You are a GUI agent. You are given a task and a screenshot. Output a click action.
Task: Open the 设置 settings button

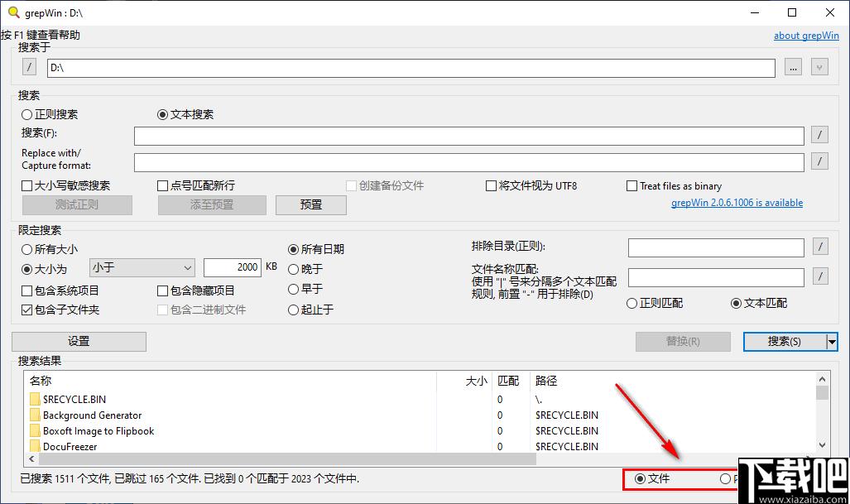click(79, 342)
